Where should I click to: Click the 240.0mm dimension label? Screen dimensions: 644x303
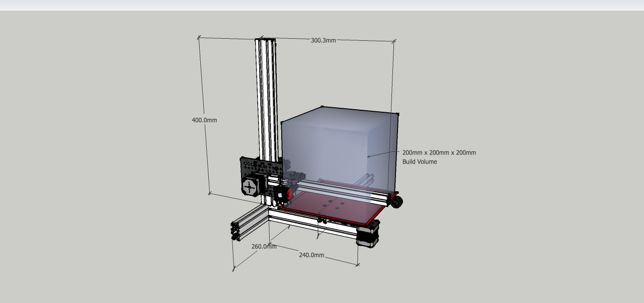(311, 255)
